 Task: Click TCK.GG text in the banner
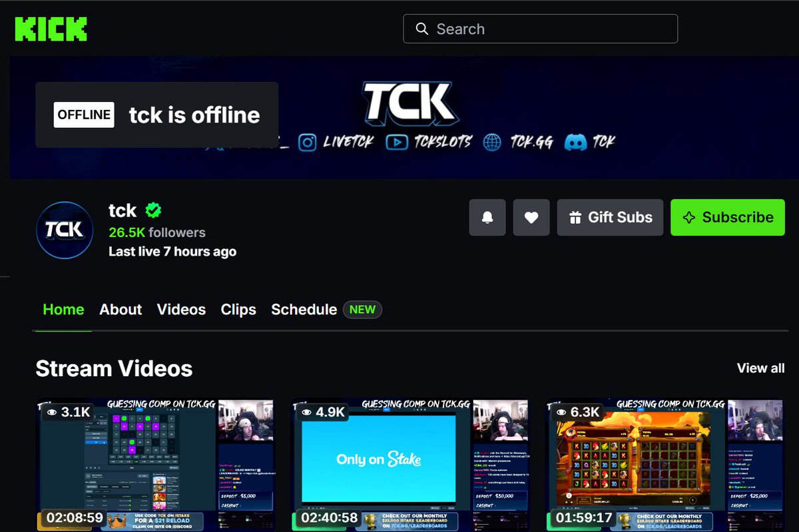[531, 142]
